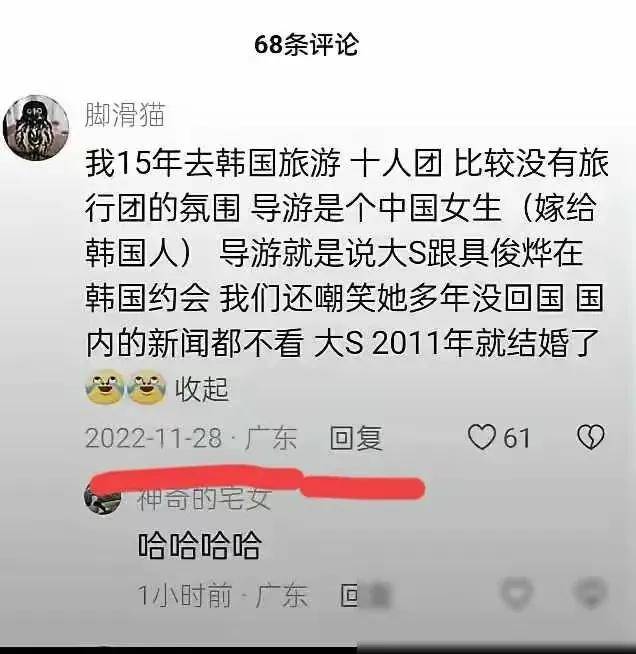Viewport: 636px width, 654px height.
Task: Click the red scribble mark over the reply
Action: (258, 482)
